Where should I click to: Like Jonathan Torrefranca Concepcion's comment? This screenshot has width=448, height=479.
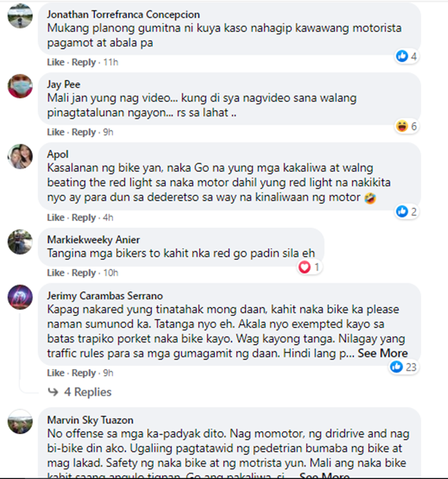pos(56,62)
